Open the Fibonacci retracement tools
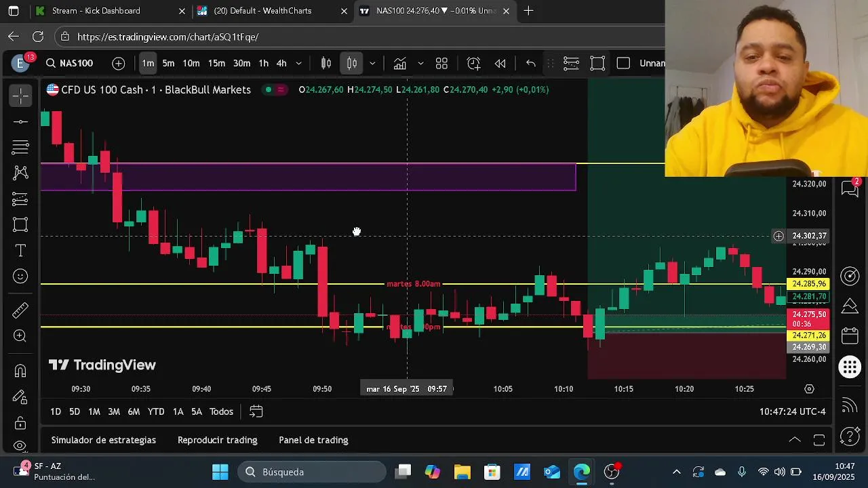Viewport: 868px width, 488px height. (20, 147)
